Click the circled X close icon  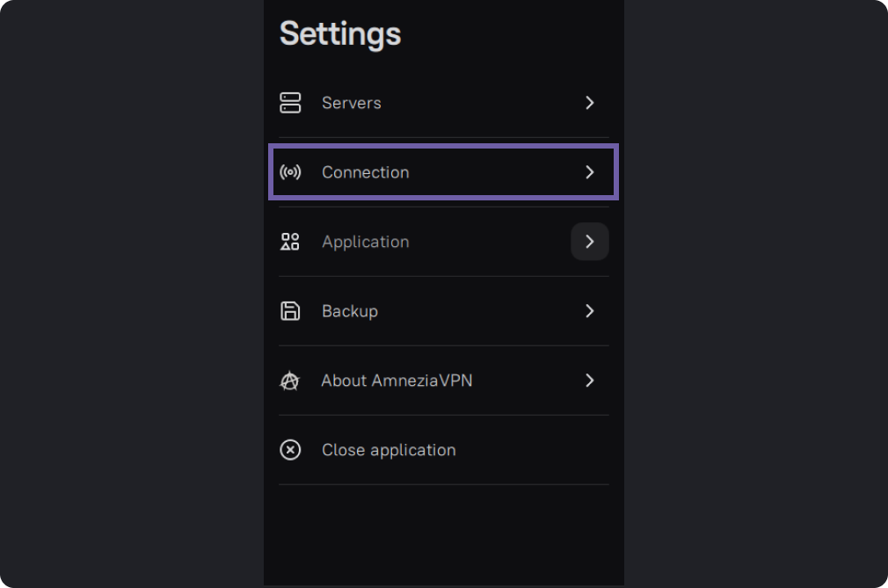pyautogui.click(x=290, y=450)
